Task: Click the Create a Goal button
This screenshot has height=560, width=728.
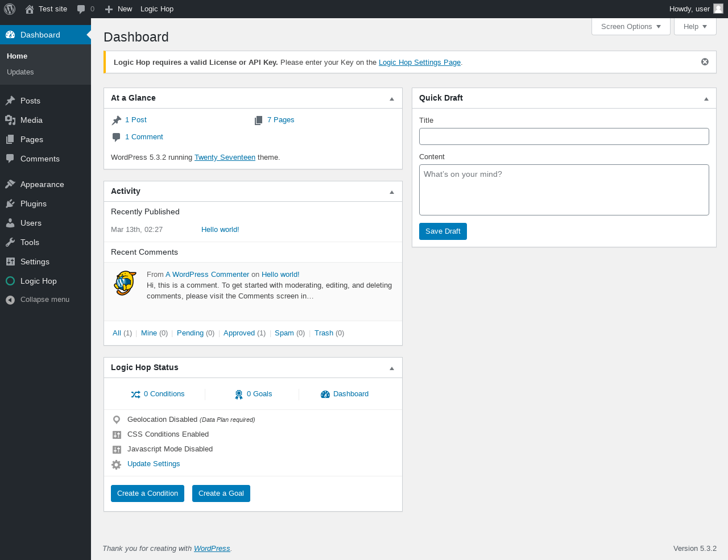Action: point(221,493)
